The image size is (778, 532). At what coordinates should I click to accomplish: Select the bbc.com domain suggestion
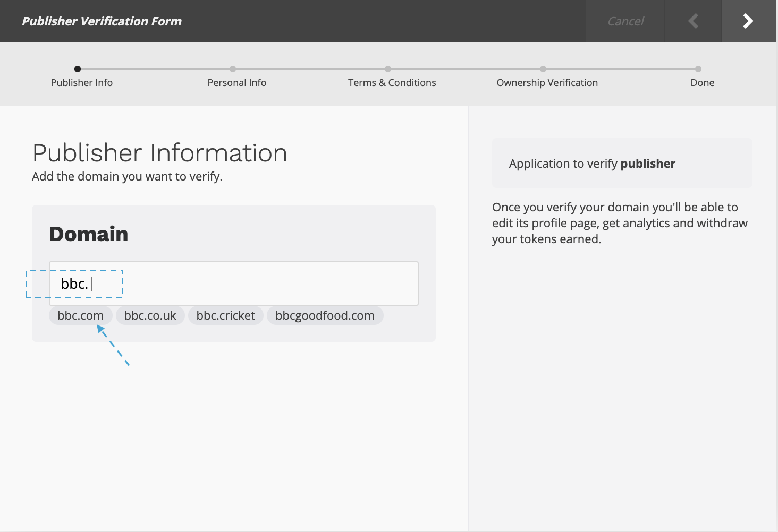click(x=81, y=315)
